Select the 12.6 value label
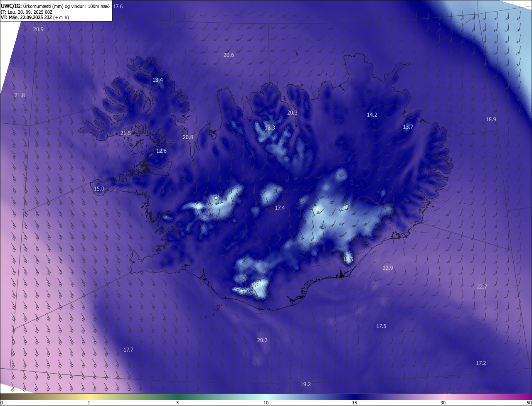The width and height of the screenshot is (532, 406). click(161, 151)
